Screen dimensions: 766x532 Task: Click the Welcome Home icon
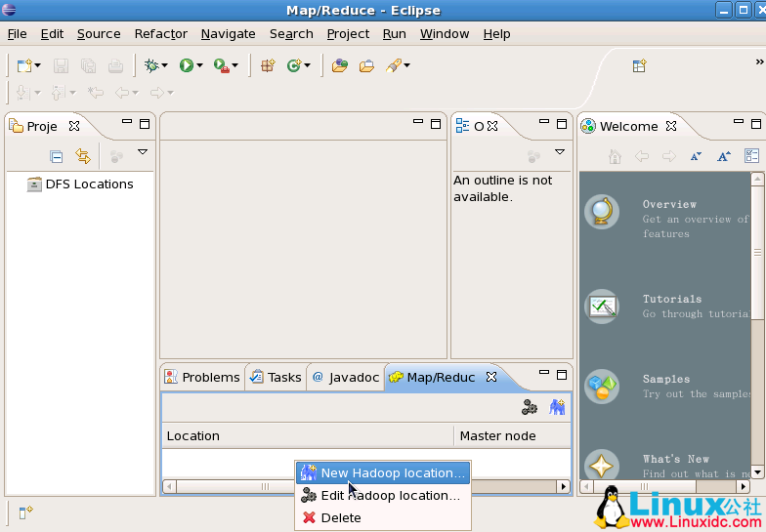615,156
